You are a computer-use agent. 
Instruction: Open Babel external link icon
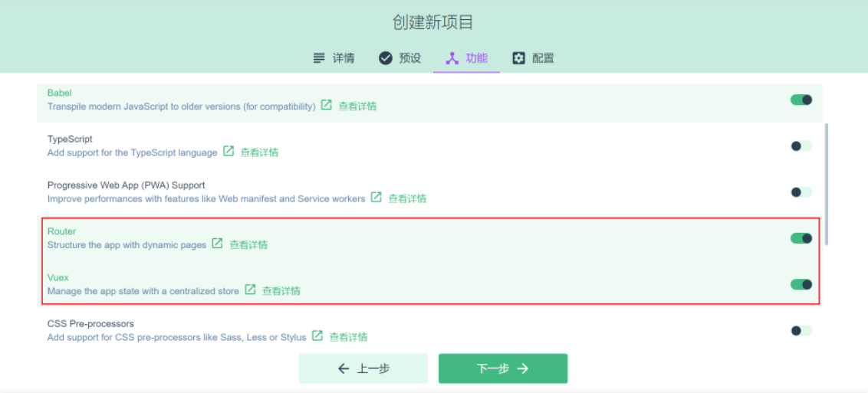point(327,104)
